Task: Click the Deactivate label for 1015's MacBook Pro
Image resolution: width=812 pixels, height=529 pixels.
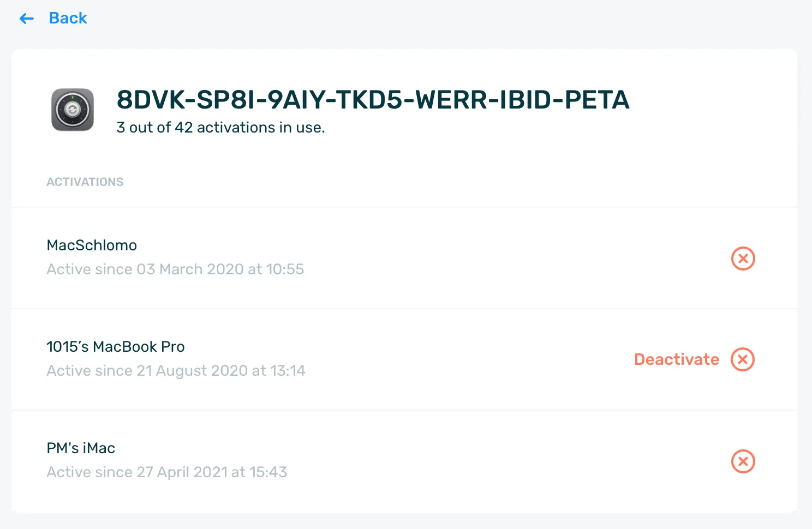Action: tap(677, 359)
